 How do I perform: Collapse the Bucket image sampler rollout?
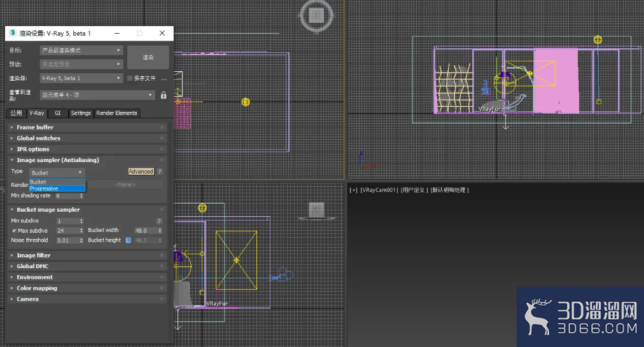pos(87,210)
